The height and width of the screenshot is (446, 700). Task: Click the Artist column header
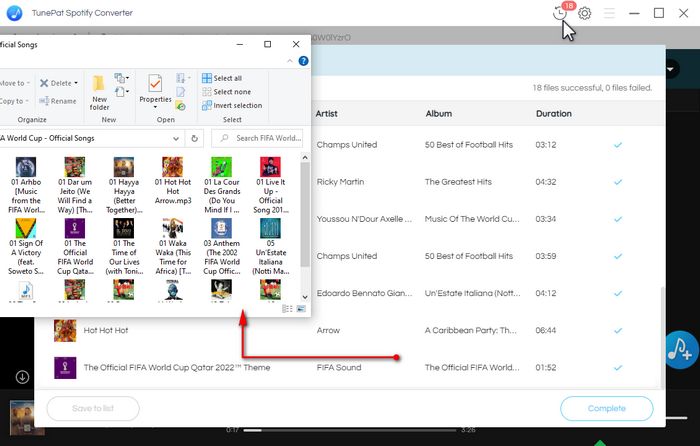[326, 114]
